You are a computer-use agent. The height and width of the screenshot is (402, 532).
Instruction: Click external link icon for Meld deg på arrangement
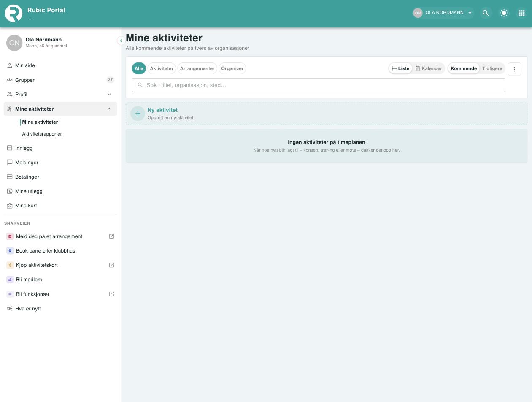(111, 236)
